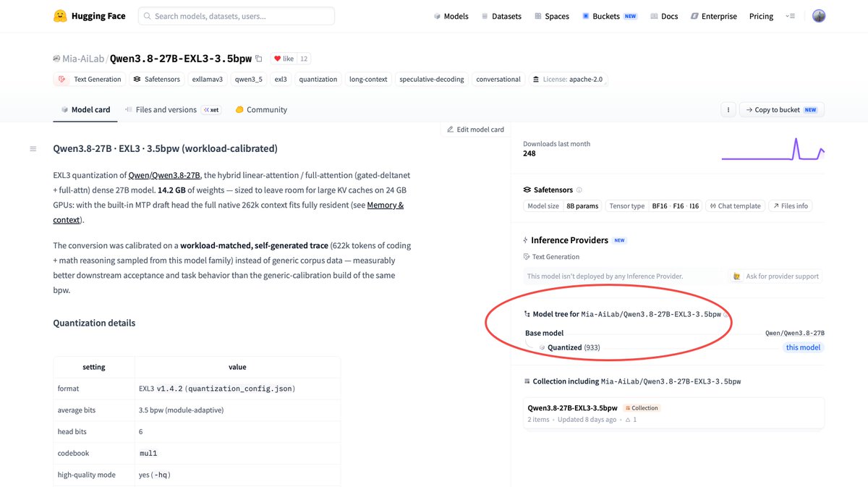Click the Tensor type BF16 F16 I16 badge
The height and width of the screenshot is (487, 868).
coord(654,206)
